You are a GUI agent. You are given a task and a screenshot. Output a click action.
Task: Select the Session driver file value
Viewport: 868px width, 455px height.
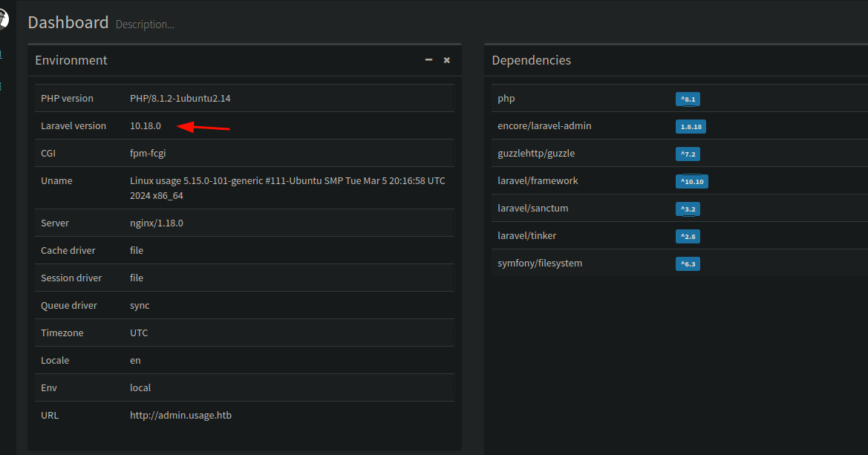pos(137,278)
